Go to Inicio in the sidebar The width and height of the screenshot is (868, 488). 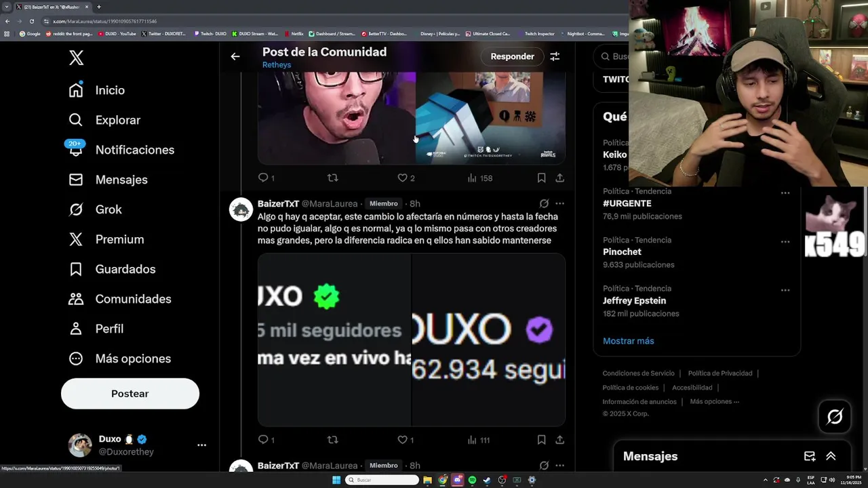click(96, 90)
